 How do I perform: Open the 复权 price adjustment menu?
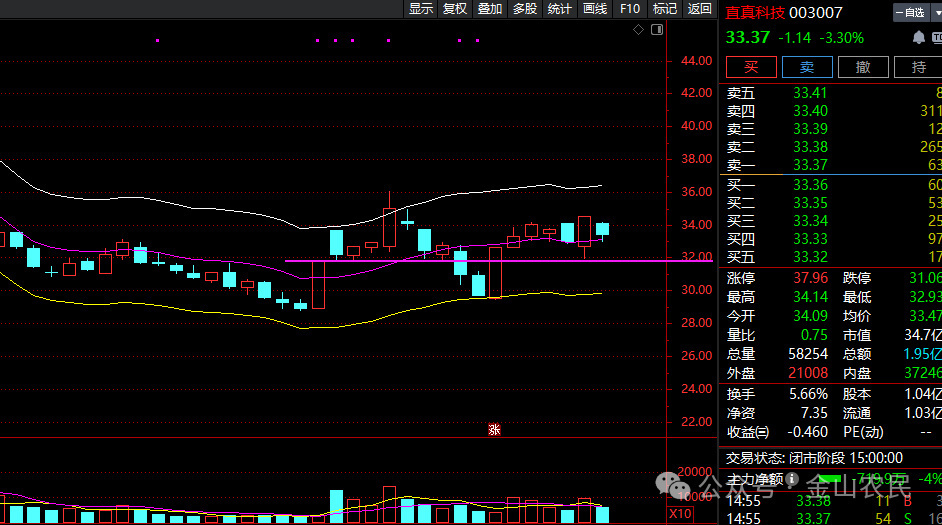(455, 9)
